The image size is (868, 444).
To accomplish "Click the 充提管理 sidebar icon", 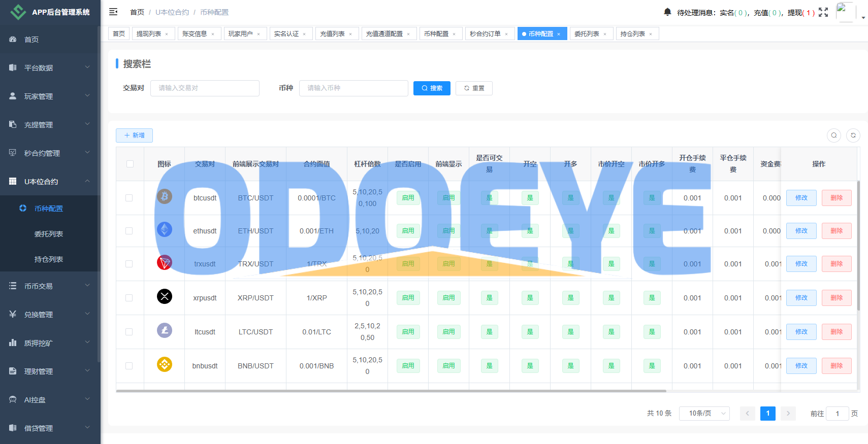I will pos(13,124).
